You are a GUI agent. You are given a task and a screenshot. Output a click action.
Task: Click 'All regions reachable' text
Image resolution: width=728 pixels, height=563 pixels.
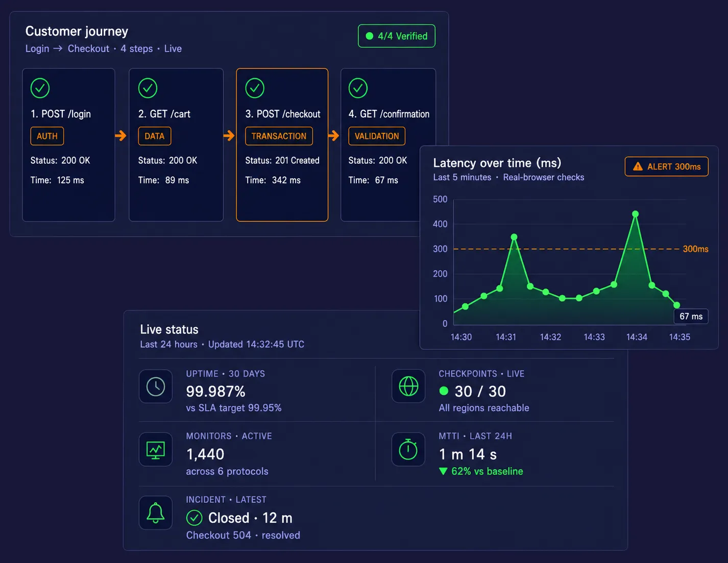point(484,408)
